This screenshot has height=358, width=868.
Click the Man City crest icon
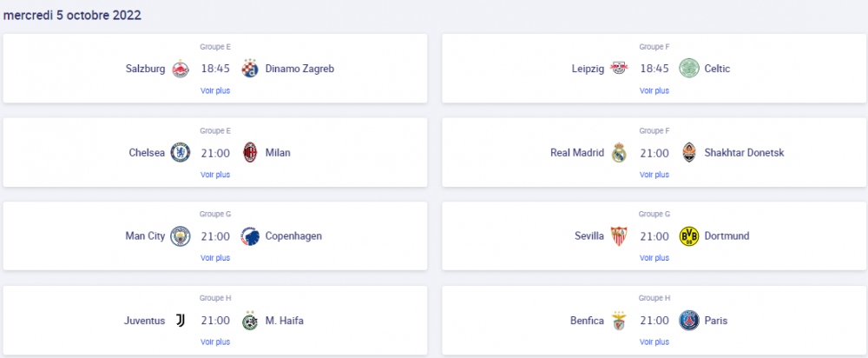(x=181, y=236)
